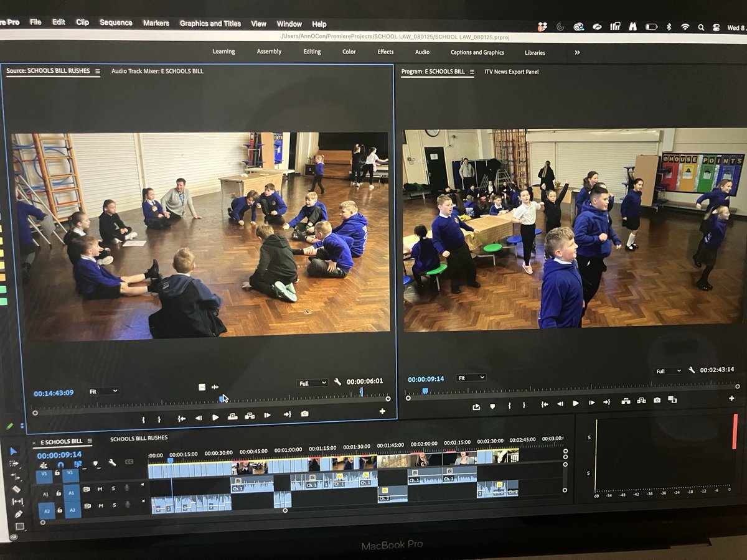Toggle timeline snap magnet button

(x=60, y=464)
